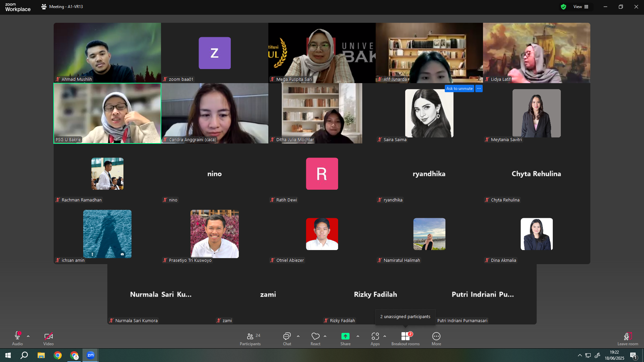Click ichsan amin profile photo

[107, 234]
